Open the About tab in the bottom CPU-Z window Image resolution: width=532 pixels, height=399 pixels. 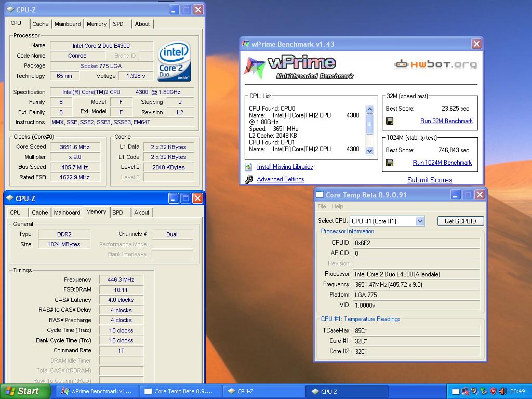(142, 212)
